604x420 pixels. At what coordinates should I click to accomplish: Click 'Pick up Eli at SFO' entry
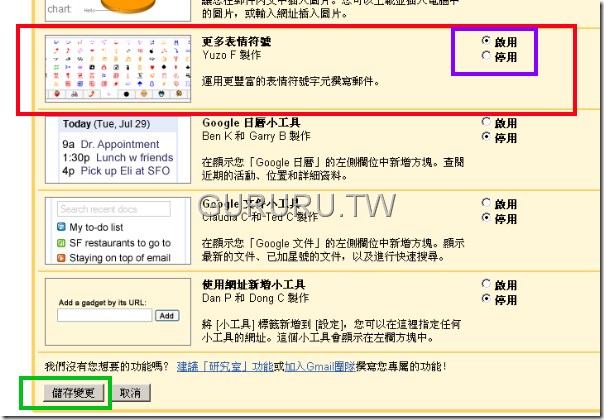pos(125,171)
